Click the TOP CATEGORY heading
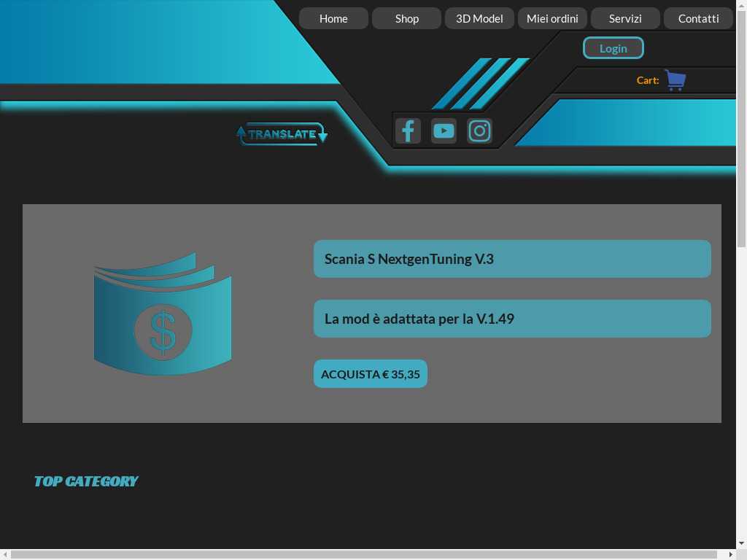The image size is (747, 560). (86, 481)
